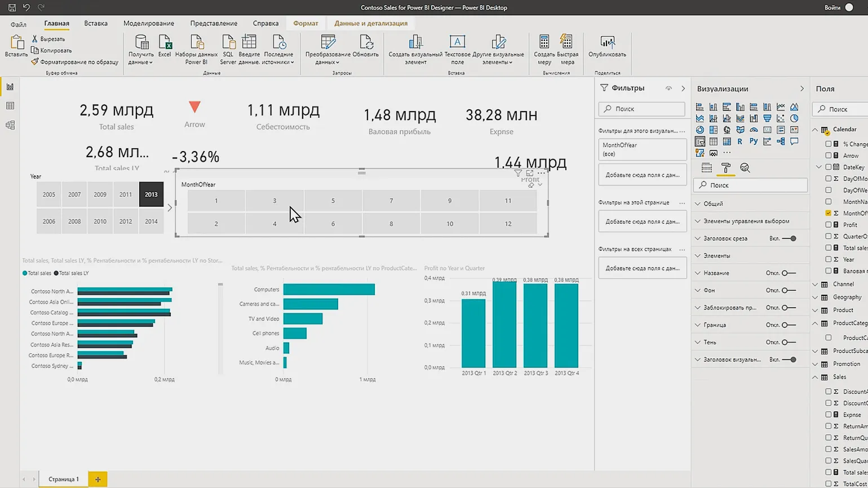Click the Excel data source icon

pyautogui.click(x=165, y=43)
